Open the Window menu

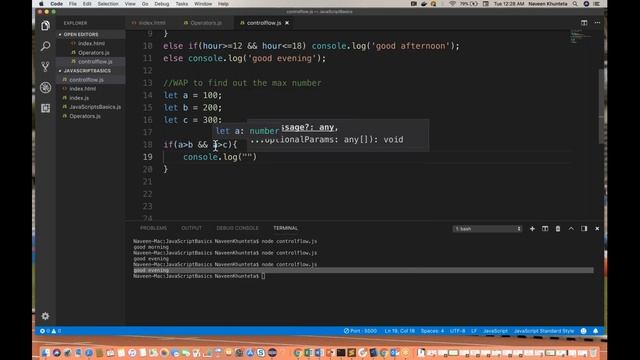(203, 4)
